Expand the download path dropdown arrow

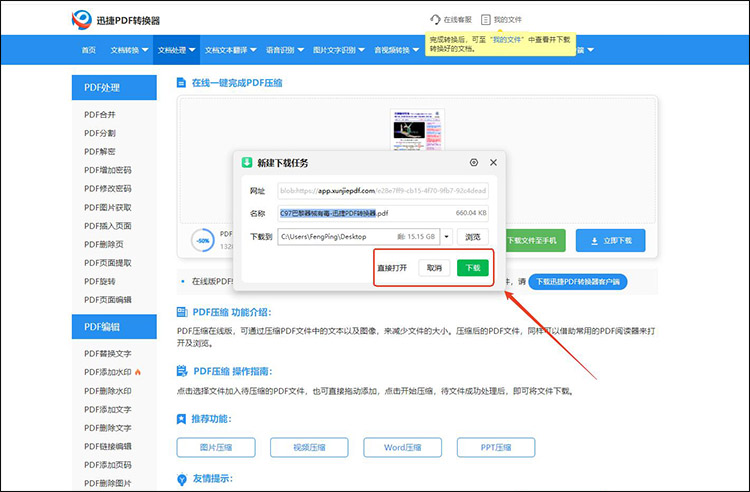(446, 237)
